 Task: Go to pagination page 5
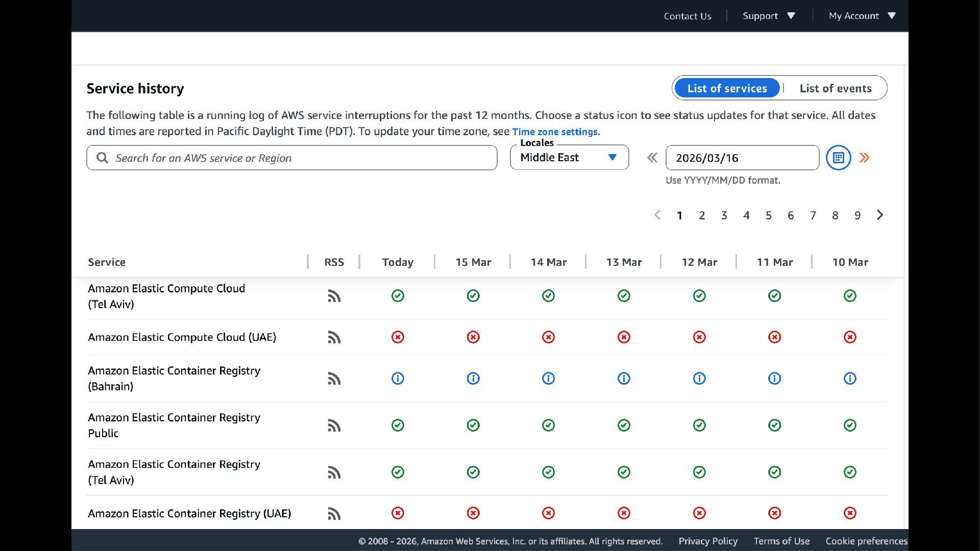point(768,215)
